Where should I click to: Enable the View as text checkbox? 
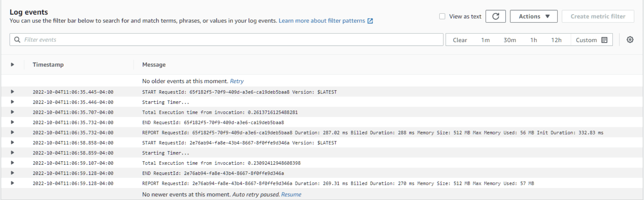(442, 17)
